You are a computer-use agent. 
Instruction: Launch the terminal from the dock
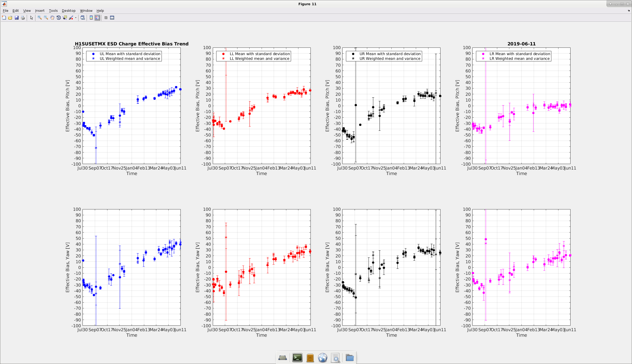coord(297,358)
